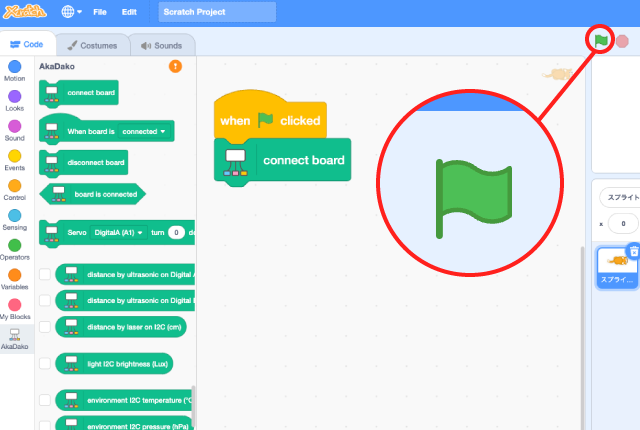The height and width of the screenshot is (430, 640).
Task: Select the cat sprite thumbnail
Action: click(617, 268)
